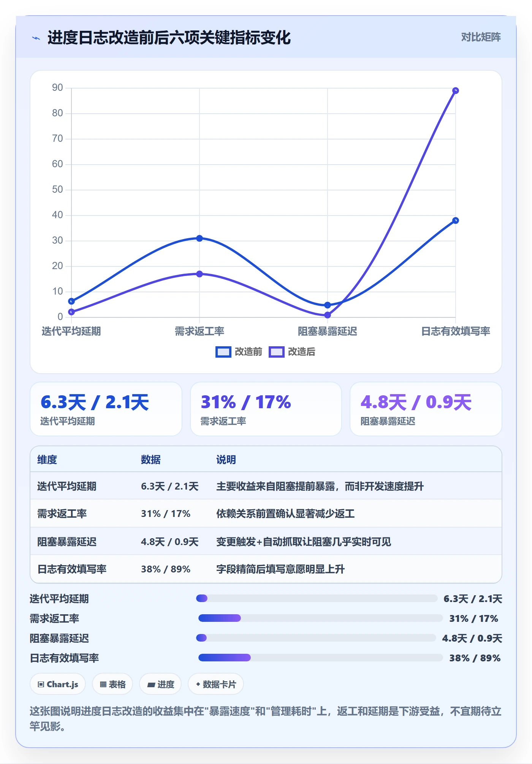Screen dimensions: 532x764
Task: Click the Chart.js tag icon
Action: (x=41, y=684)
